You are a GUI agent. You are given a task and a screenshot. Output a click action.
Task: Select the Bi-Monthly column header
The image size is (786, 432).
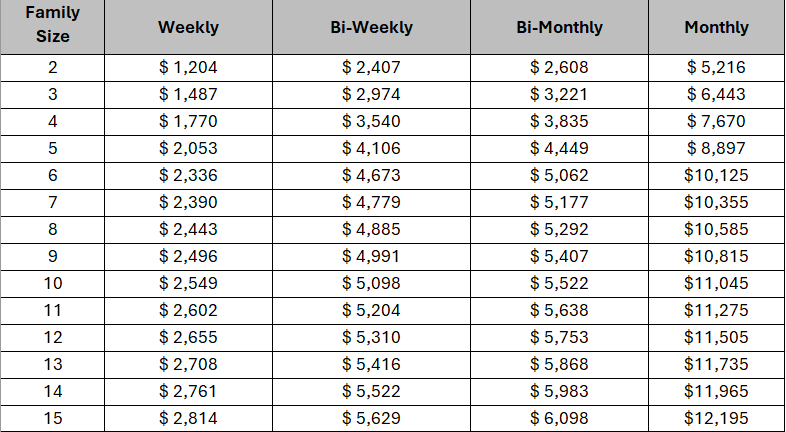pyautogui.click(x=559, y=27)
